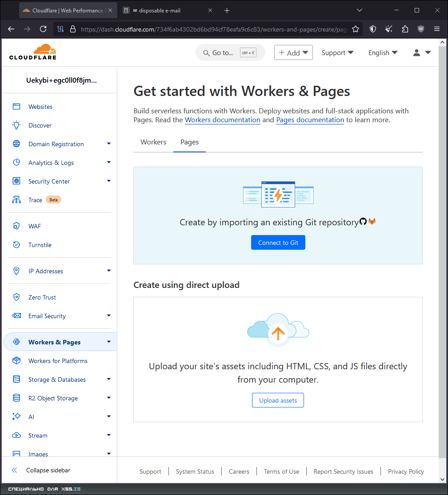This screenshot has height=495, width=448.
Task: Open the Add dropdown
Action: (x=293, y=52)
